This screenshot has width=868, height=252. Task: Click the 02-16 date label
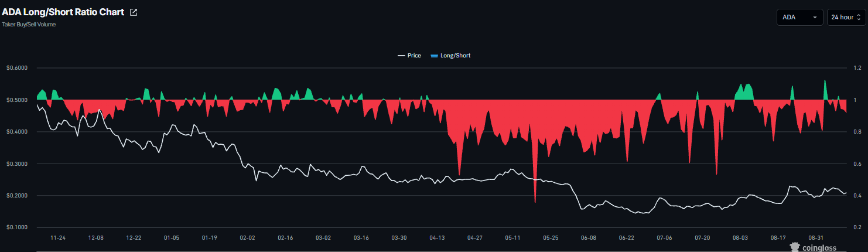pyautogui.click(x=285, y=239)
